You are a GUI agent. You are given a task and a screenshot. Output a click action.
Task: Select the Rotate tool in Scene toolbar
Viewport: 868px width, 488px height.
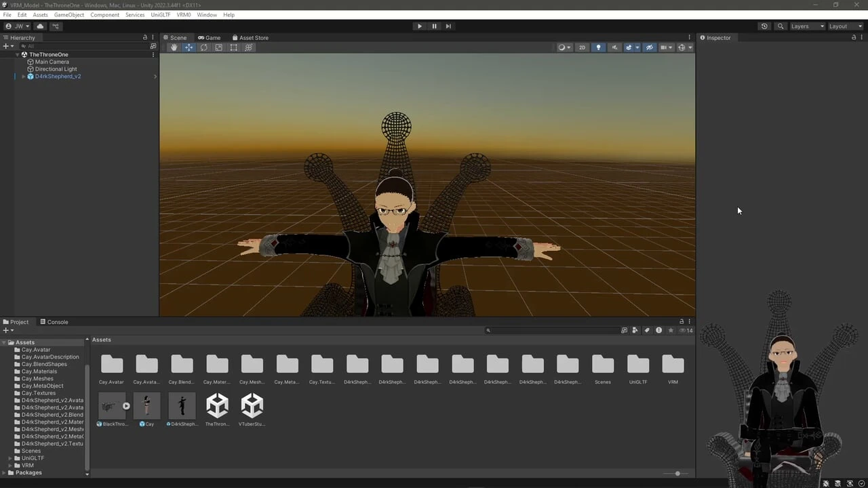pos(203,47)
